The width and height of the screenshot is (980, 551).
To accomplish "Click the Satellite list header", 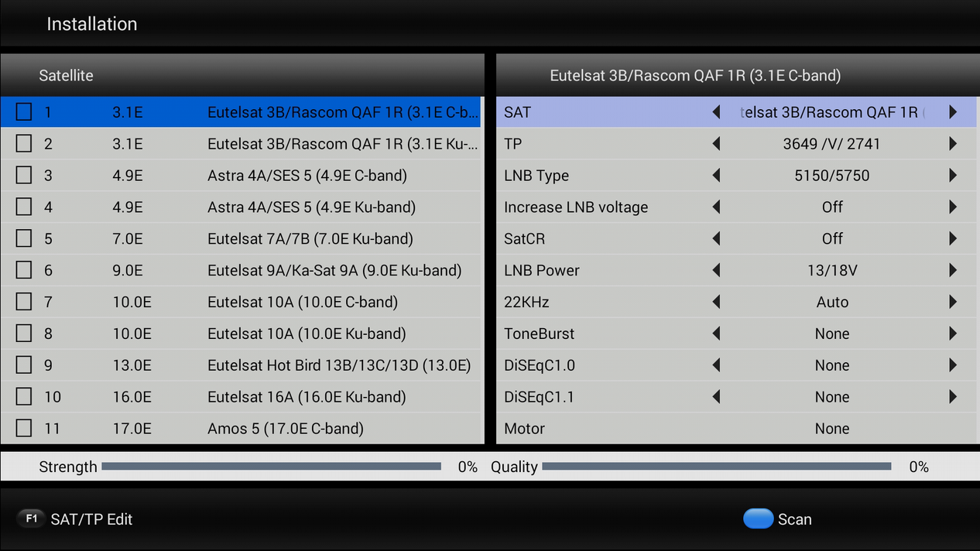I will coord(242,75).
